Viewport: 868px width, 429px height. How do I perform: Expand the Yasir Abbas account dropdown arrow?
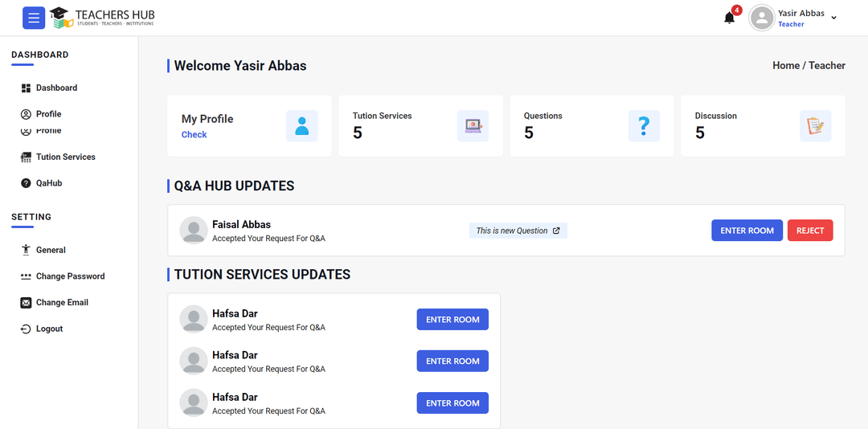click(833, 18)
